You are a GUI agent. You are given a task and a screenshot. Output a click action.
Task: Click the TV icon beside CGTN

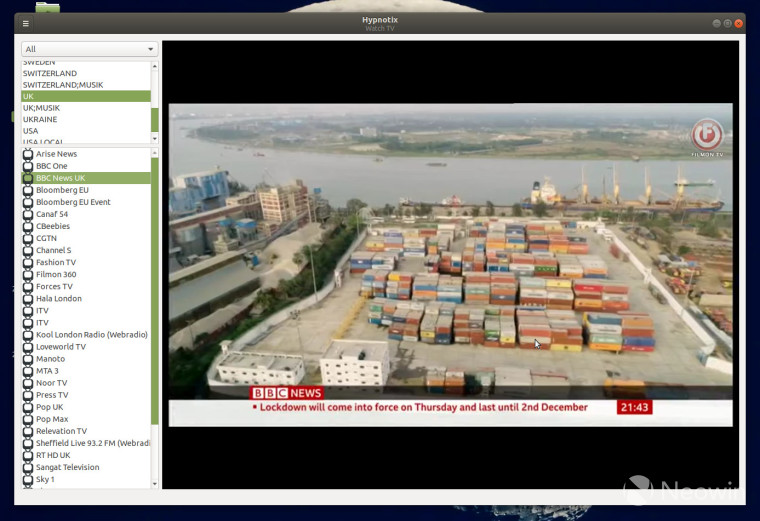tap(28, 238)
